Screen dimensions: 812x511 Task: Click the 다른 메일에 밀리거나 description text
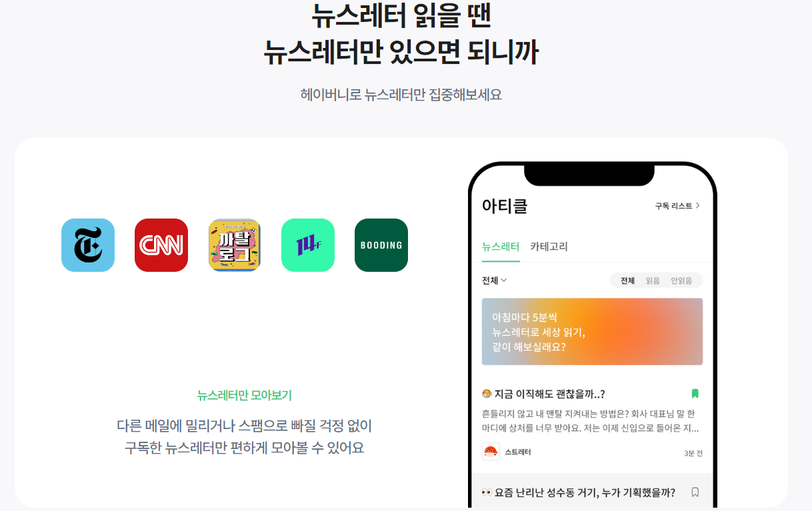point(245,436)
